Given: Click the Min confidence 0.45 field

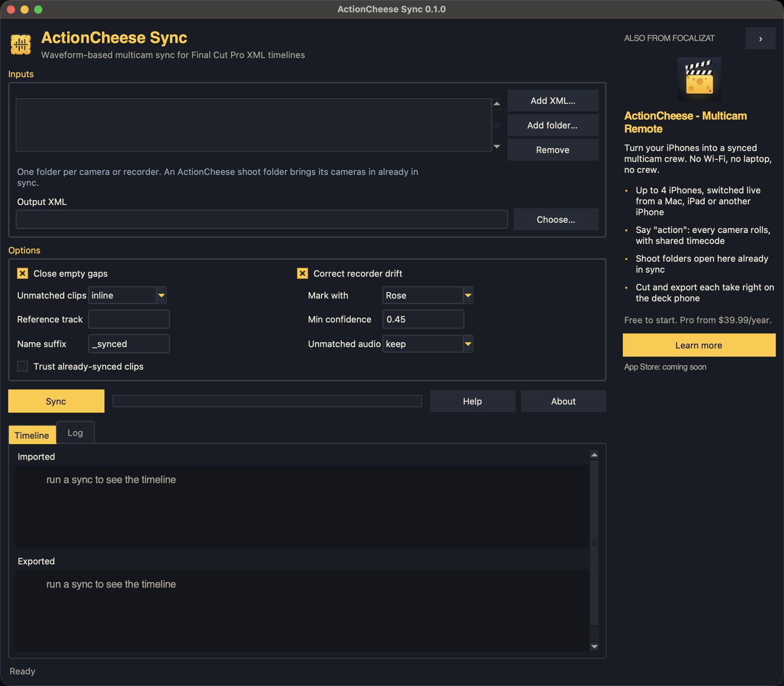Looking at the screenshot, I should (x=423, y=319).
